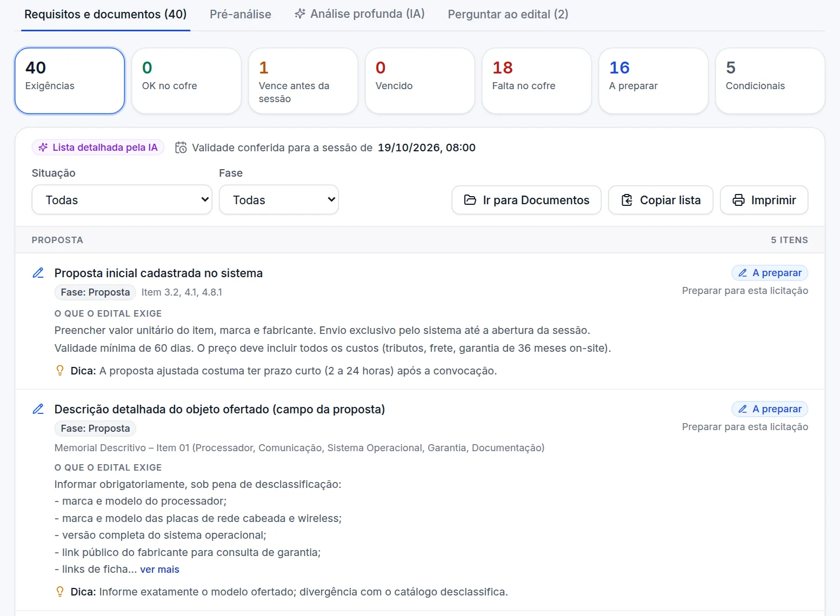The image size is (840, 616).
Task: Click the lightbulb icon beside the proposta ajustada tip
Action: tap(60, 371)
